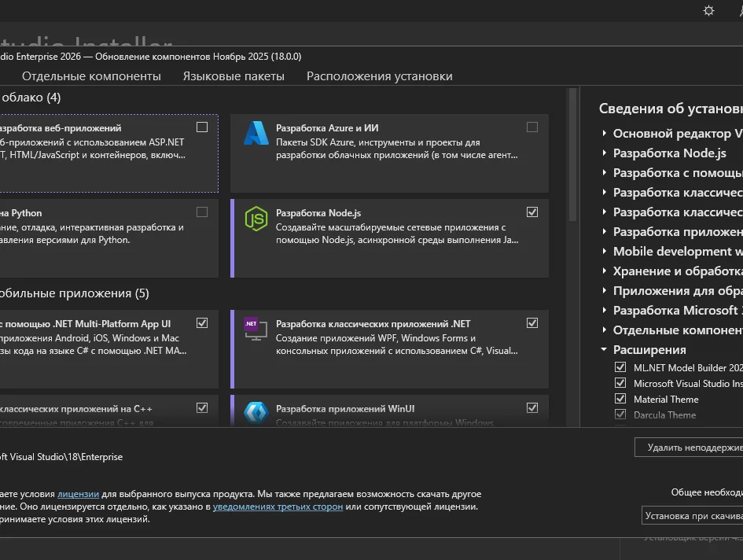
Task: Open the Установка при скачивании dropdown
Action: (692, 516)
